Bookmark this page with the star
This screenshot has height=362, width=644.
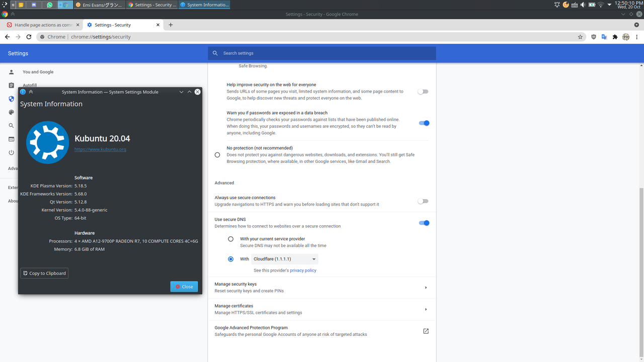(580, 37)
